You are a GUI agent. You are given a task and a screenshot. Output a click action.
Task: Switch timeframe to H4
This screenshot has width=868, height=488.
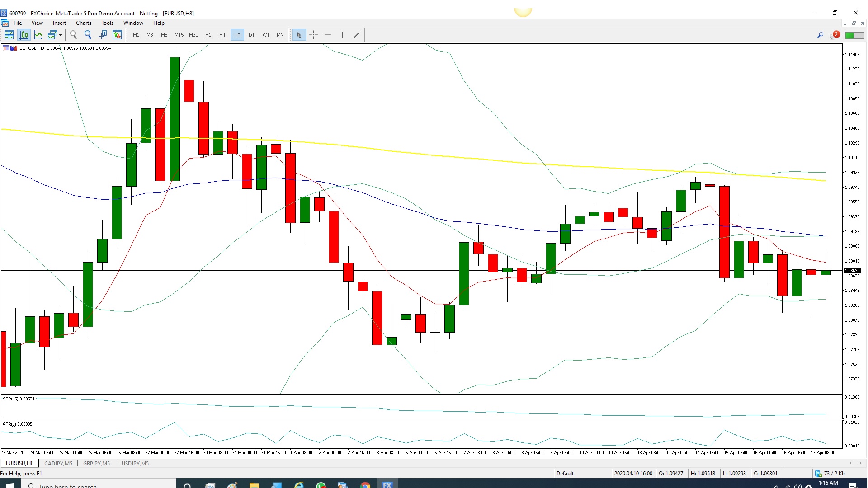coord(222,35)
